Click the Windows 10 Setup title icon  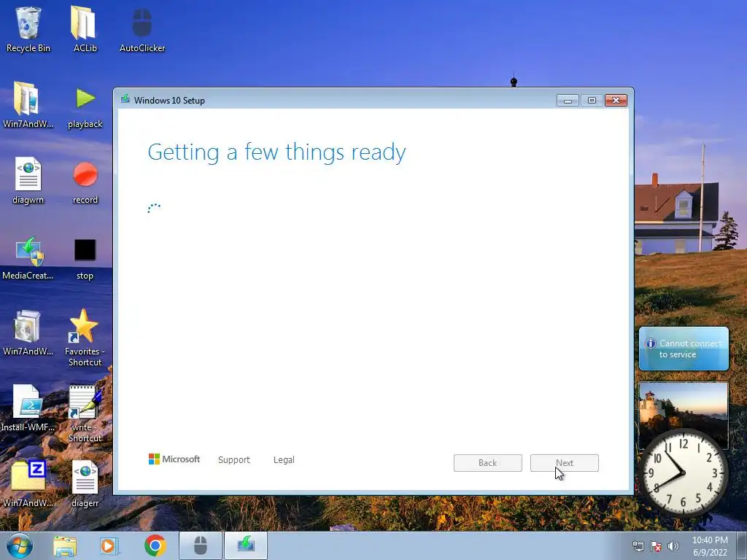click(x=125, y=99)
